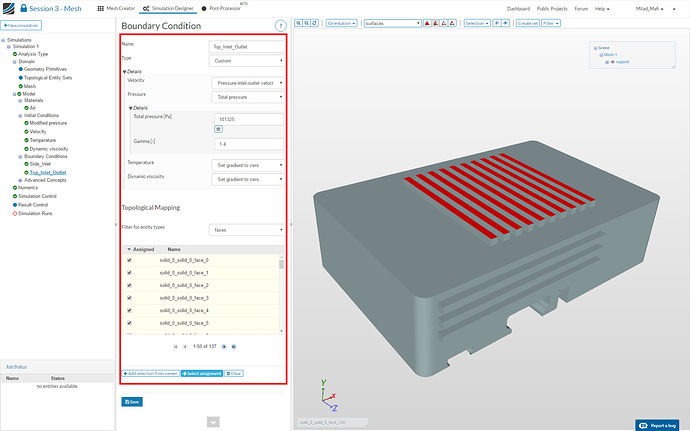Click the Gamma input field

click(248, 144)
